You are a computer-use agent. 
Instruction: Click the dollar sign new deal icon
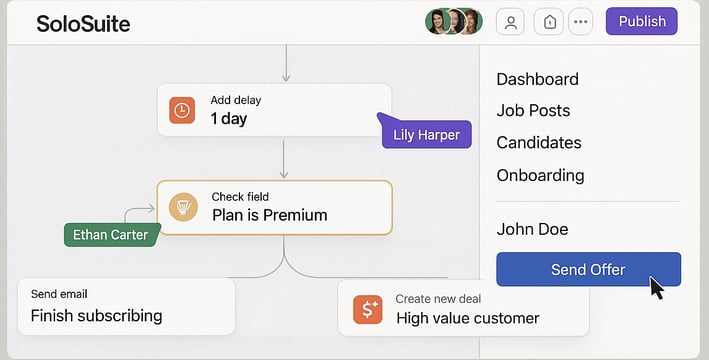pos(368,310)
